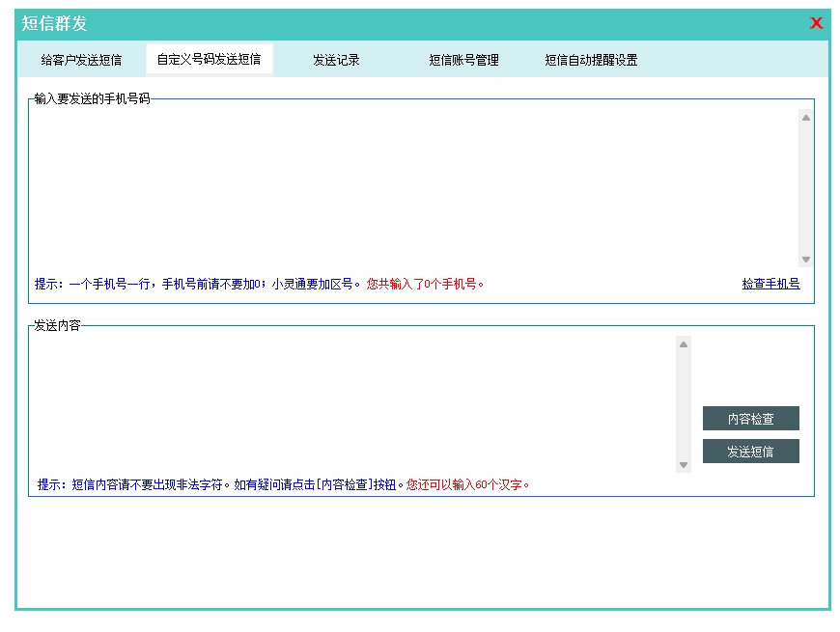The height and width of the screenshot is (632, 840).
Task: Click the phone number box scroll-down arrow
Action: pos(806,260)
